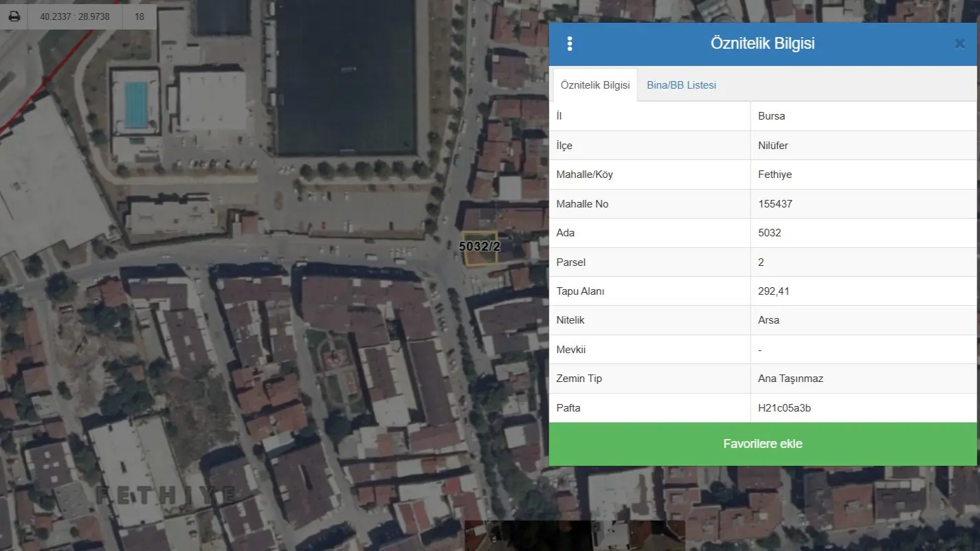Click the print icon on the map
Screen dimensions: 980x551
point(14,16)
